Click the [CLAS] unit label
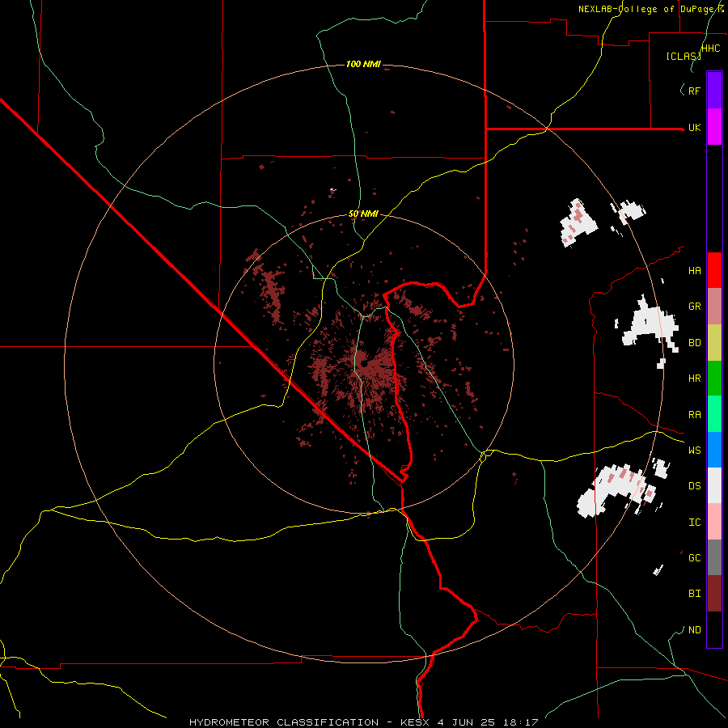728x728 pixels. [x=684, y=56]
